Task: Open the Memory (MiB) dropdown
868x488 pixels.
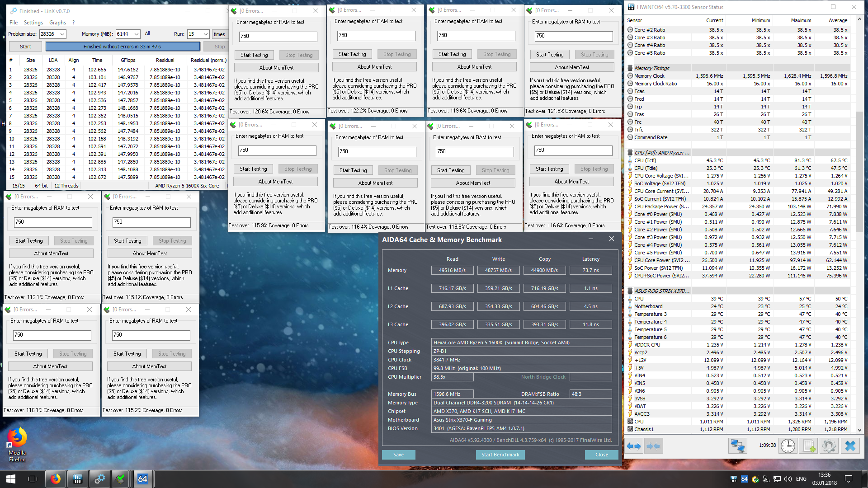Action: click(137, 34)
